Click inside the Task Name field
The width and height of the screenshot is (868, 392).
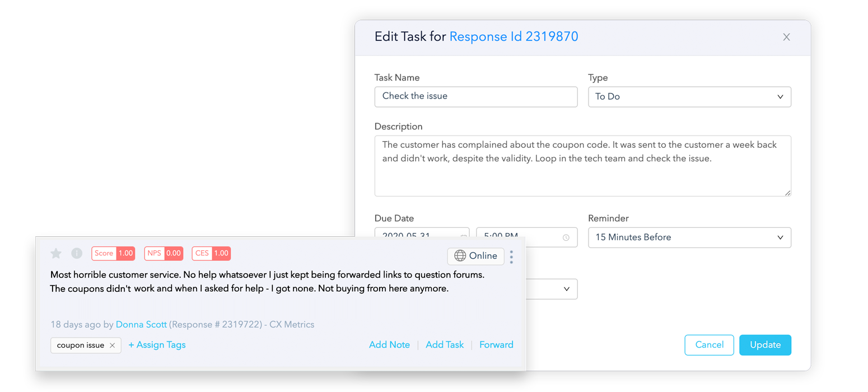[475, 96]
